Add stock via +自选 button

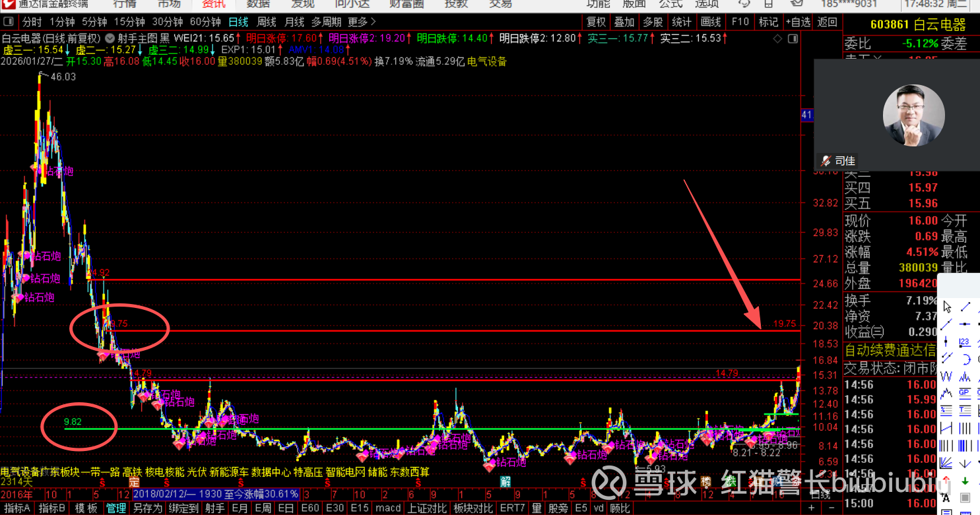pyautogui.click(x=798, y=22)
